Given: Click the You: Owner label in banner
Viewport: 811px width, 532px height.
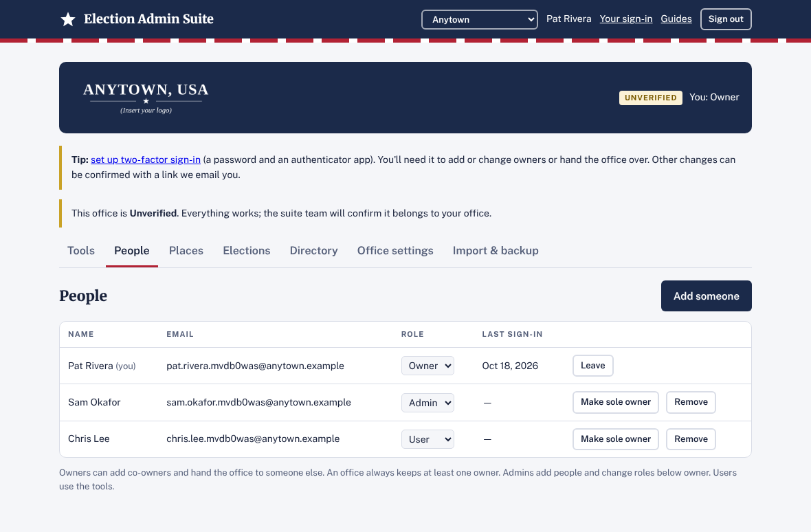Looking at the screenshot, I should pos(714,97).
